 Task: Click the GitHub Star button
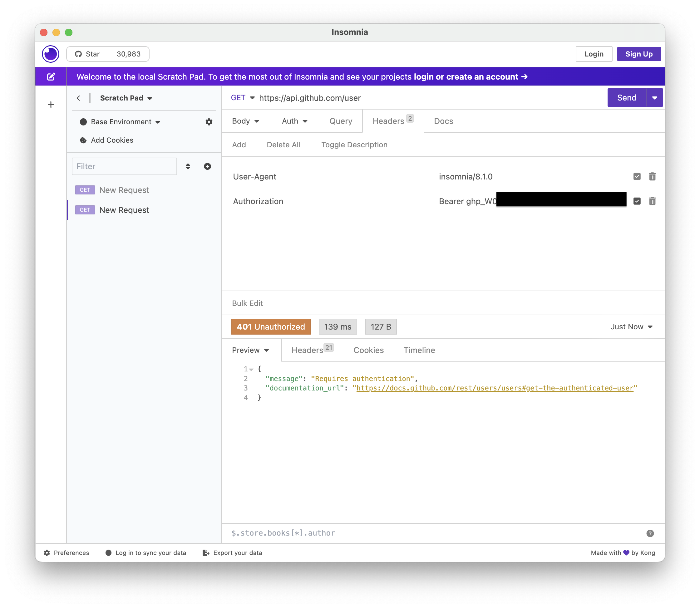point(87,54)
